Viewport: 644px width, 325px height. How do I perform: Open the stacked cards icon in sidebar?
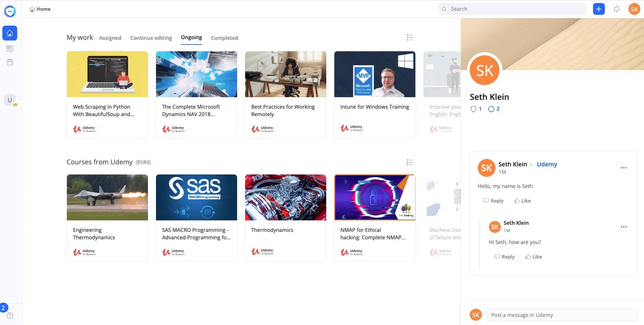(x=10, y=62)
